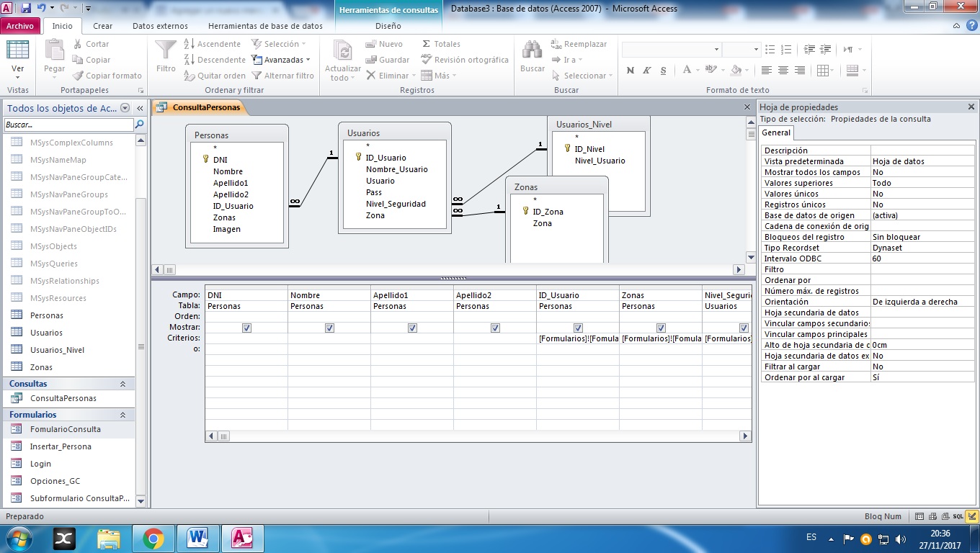Open the Usuarios_Nivel table item
The height and width of the screenshot is (553, 980).
coord(57,350)
